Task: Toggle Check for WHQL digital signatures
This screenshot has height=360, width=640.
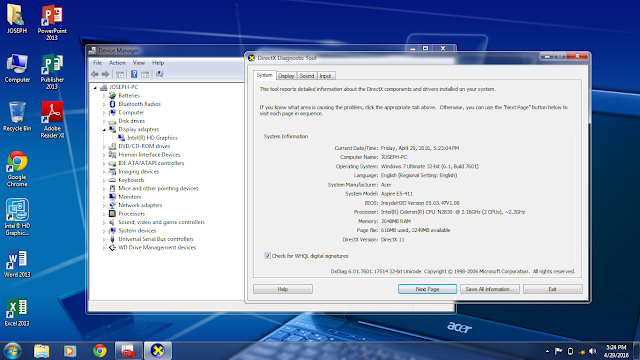Action: point(267,256)
